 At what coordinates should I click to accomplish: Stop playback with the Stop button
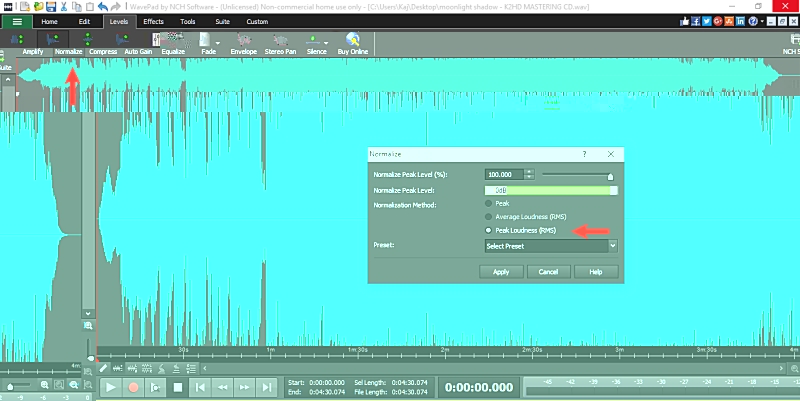point(178,387)
